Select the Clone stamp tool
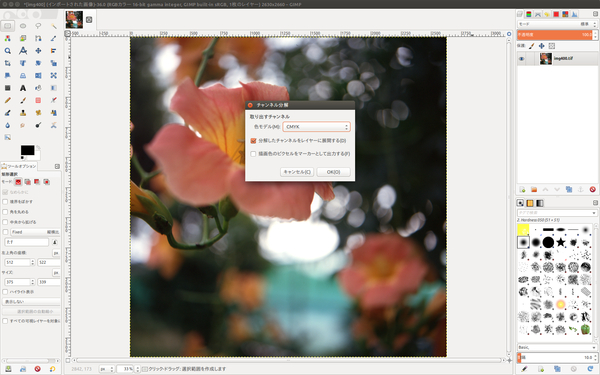 tap(23, 113)
